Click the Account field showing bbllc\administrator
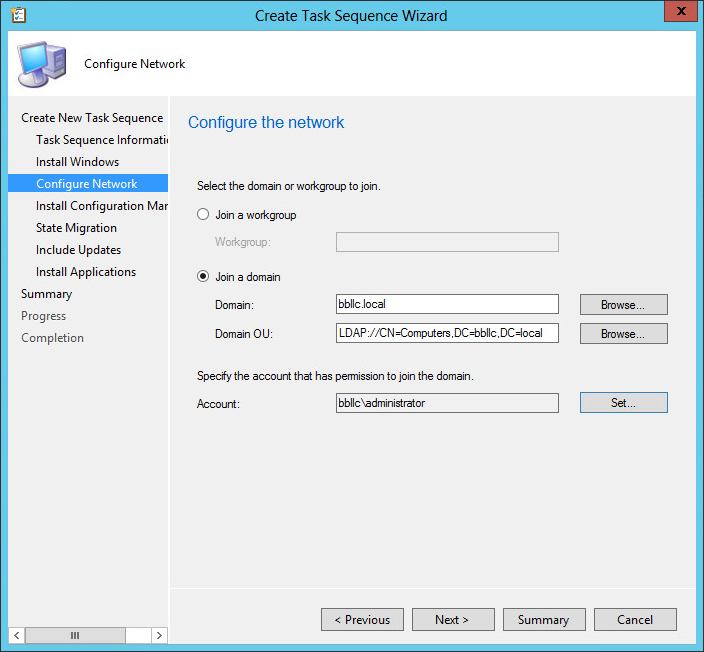Viewport: 704px width, 652px height. 447,403
